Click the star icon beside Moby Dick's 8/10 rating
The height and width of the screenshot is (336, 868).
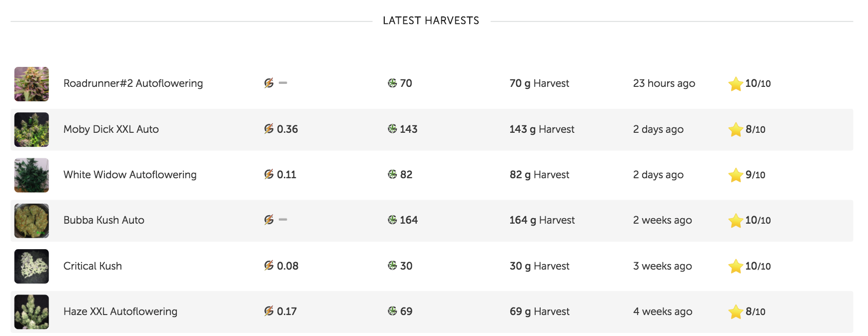coord(735,130)
